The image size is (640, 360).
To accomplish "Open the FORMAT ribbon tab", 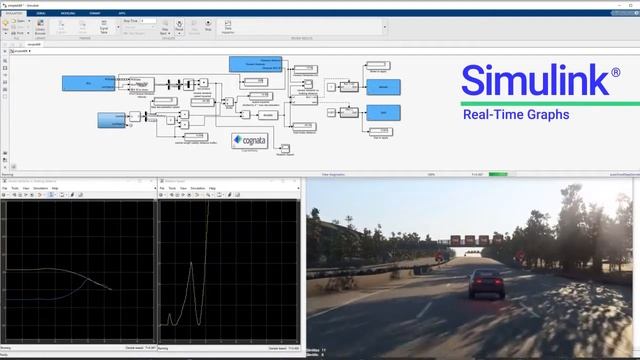I will tap(95, 13).
